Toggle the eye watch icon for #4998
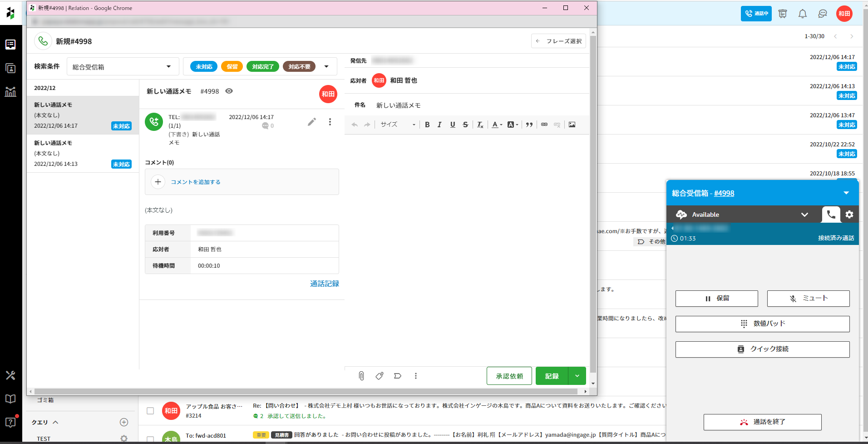The width and height of the screenshot is (868, 444). click(x=229, y=91)
